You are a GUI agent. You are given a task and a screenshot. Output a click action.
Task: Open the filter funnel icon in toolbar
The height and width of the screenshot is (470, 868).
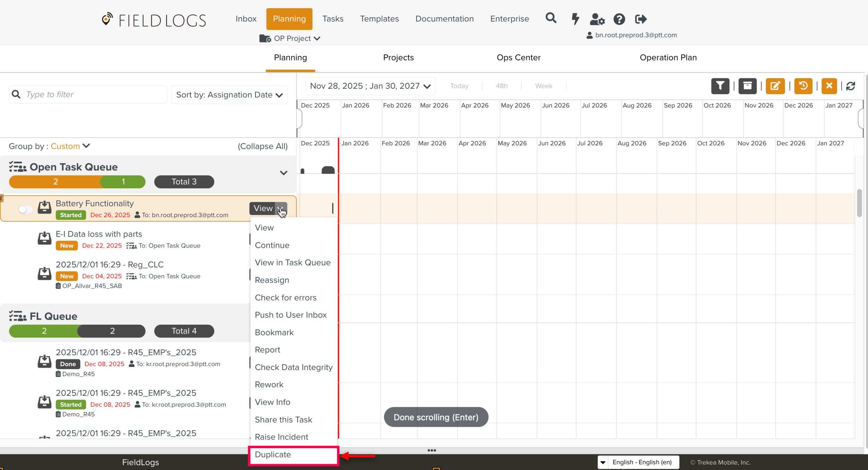pos(720,86)
